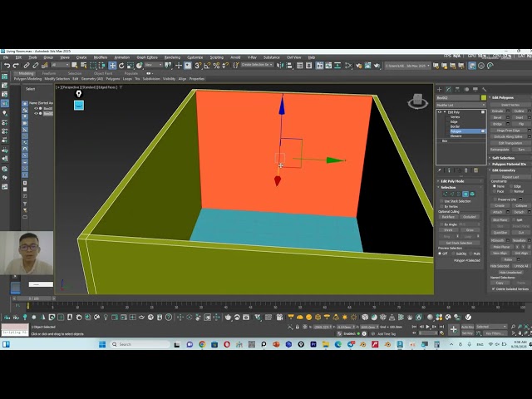Open the Modify command panel tab
Image resolution: width=532 pixels, height=399 pixels.
click(448, 89)
